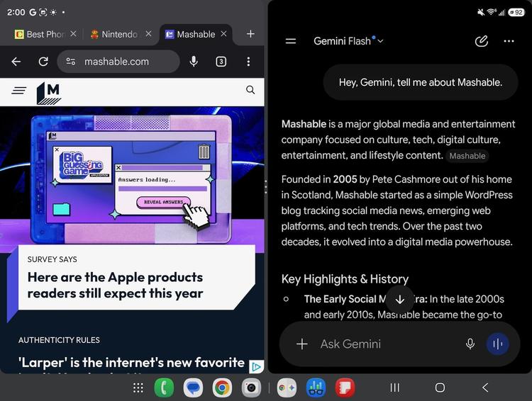Tap the 'tell me about Mashable' prompt bubble
This screenshot has width=532, height=401.
click(x=421, y=82)
